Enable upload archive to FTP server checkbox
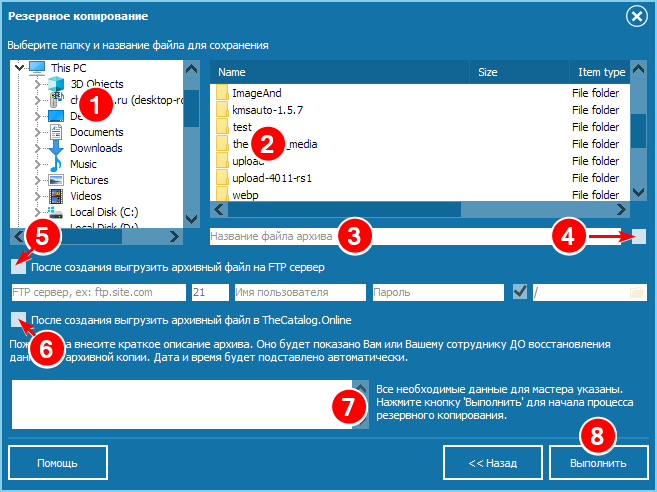The image size is (657, 492). [x=18, y=267]
